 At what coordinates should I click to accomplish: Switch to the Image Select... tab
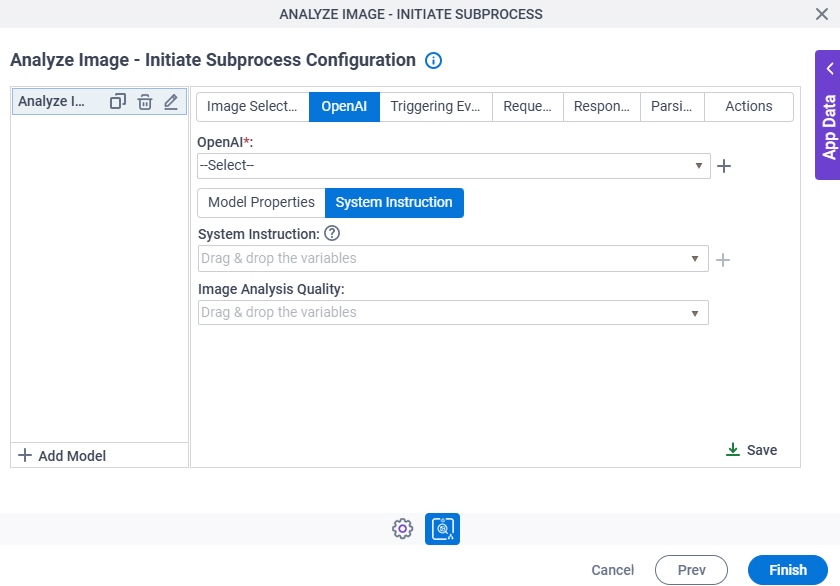point(252,107)
